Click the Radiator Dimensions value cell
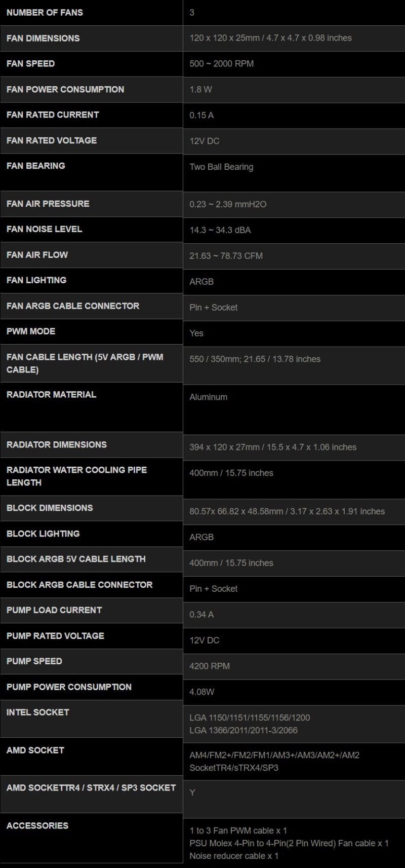 [272, 447]
